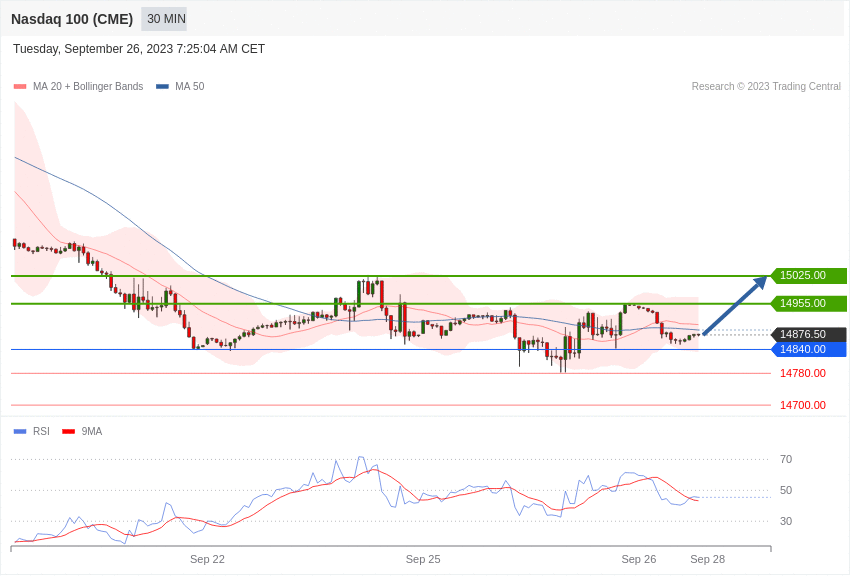Image resolution: width=850 pixels, height=576 pixels.
Task: Click the 14700.00 support level label
Action: pyautogui.click(x=803, y=405)
